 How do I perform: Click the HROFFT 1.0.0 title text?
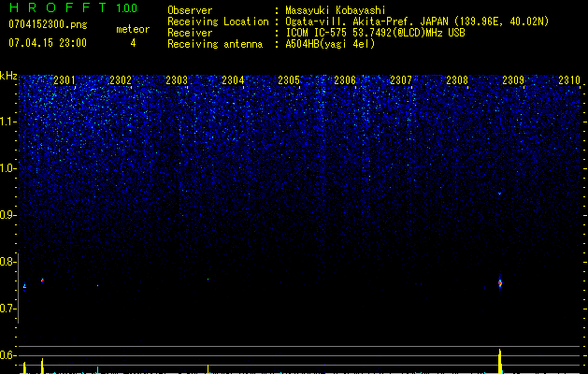74,7
